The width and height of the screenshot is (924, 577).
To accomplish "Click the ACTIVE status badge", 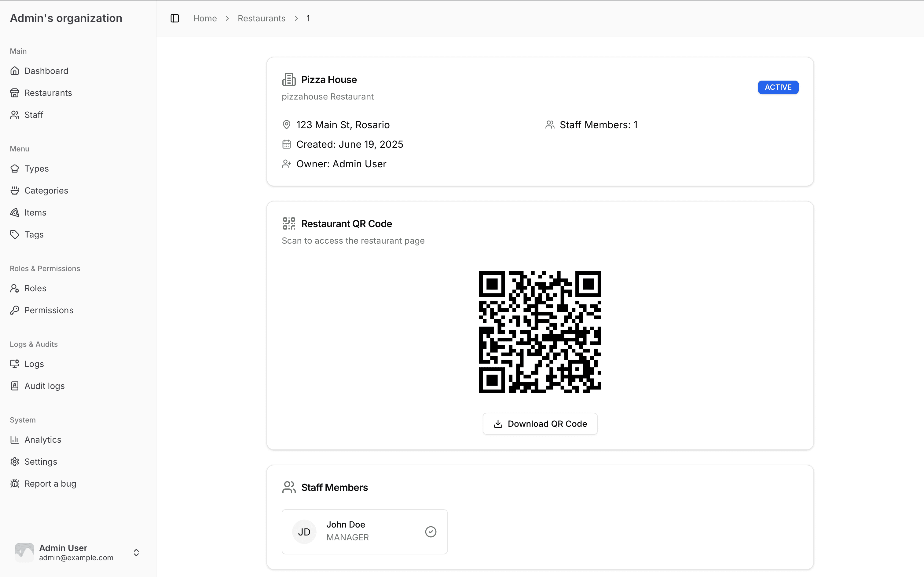I will [778, 87].
